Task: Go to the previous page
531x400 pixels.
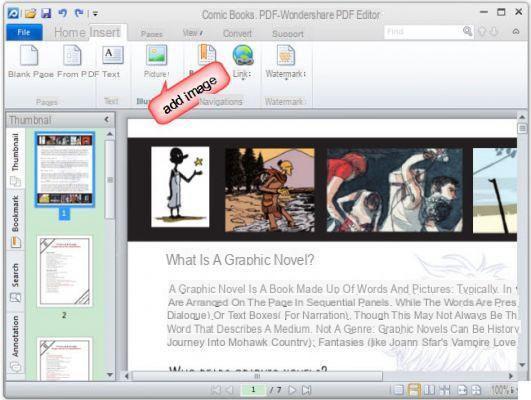Action: pos(230,390)
